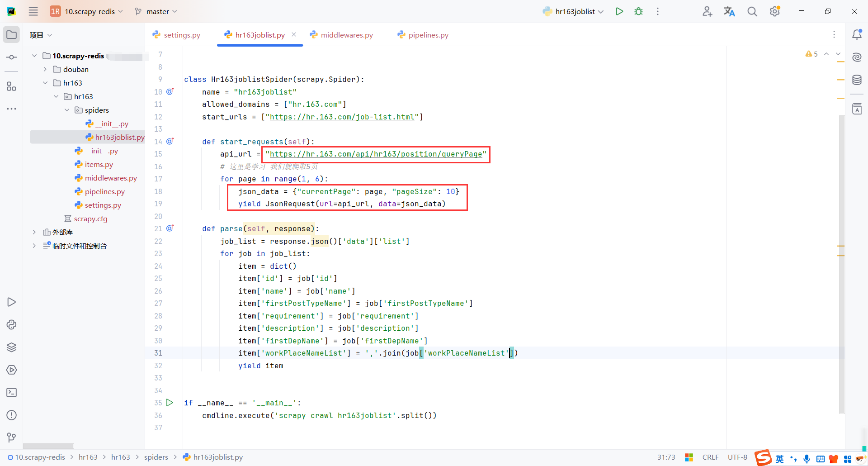Select scrapy.cfg in project tree
The height and width of the screenshot is (466, 868).
click(86, 219)
